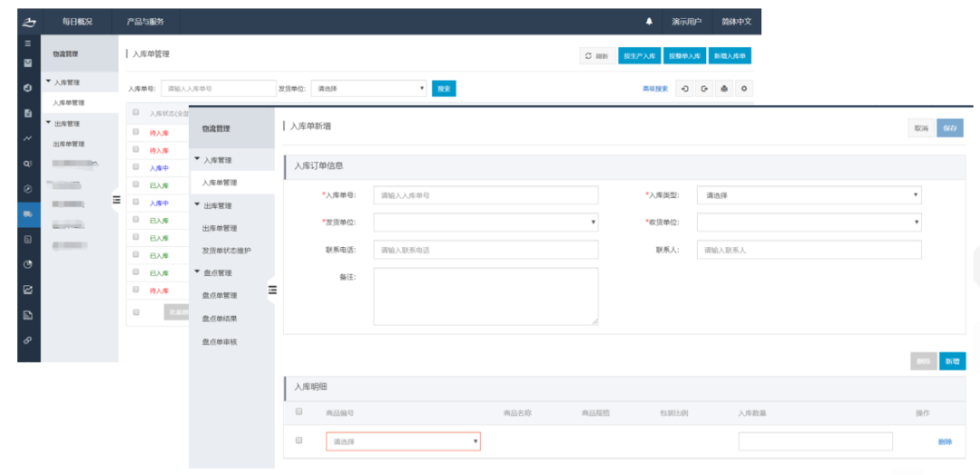The height and width of the screenshot is (475, 980).
Task: Toggle the hamburger menu icon in dark sidebar
Action: point(27,44)
